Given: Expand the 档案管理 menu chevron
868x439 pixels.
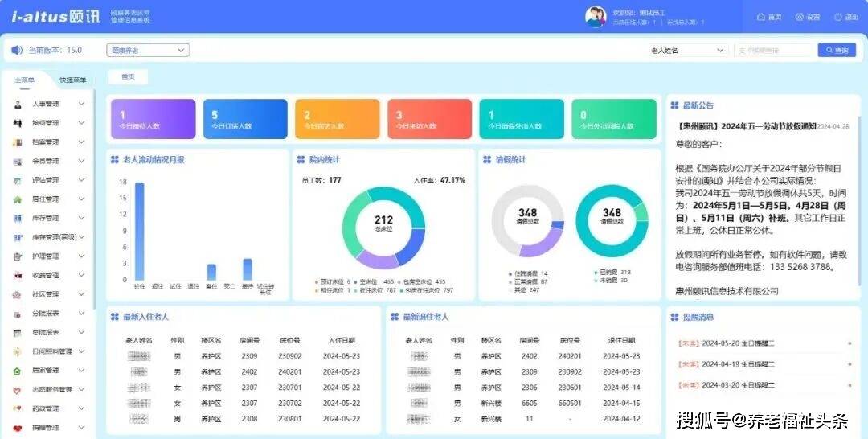Looking at the screenshot, I should click(x=81, y=142).
